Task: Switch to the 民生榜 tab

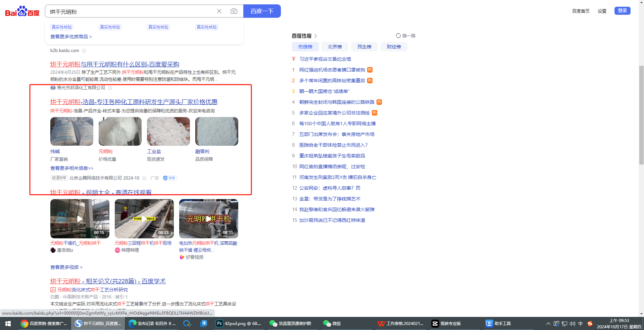Action: [x=364, y=47]
